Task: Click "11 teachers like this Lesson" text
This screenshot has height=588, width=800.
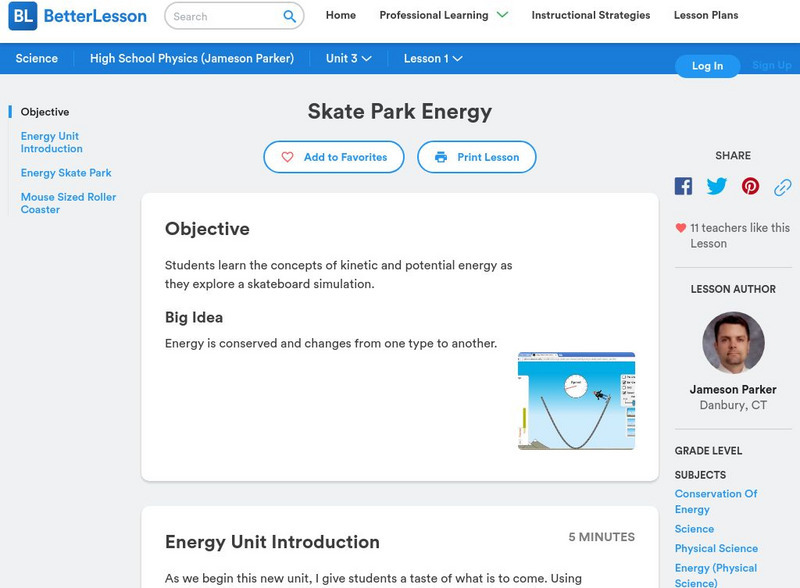Action: (x=740, y=235)
